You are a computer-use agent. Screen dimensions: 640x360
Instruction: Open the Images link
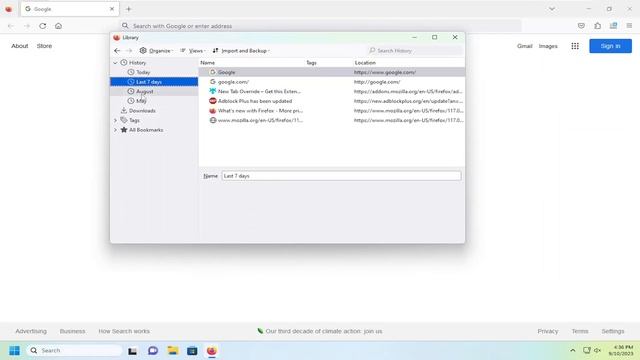coord(548,46)
